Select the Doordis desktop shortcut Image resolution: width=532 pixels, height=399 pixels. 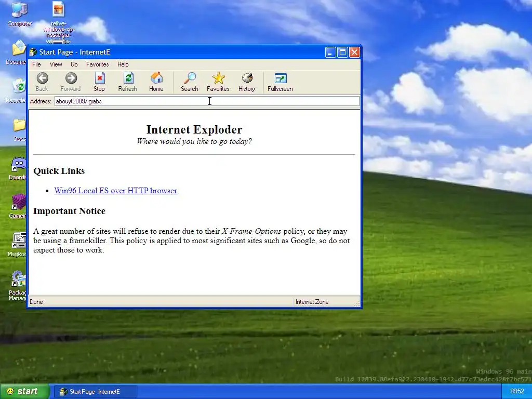(x=18, y=168)
